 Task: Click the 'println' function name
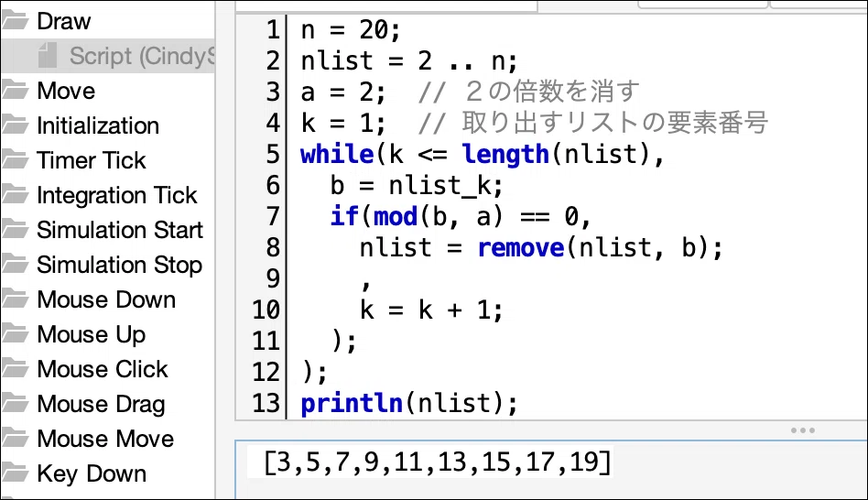click(x=352, y=403)
